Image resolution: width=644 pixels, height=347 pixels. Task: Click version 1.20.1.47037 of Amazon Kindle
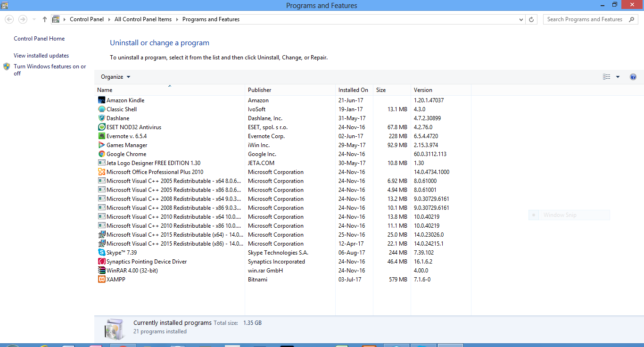tap(429, 100)
